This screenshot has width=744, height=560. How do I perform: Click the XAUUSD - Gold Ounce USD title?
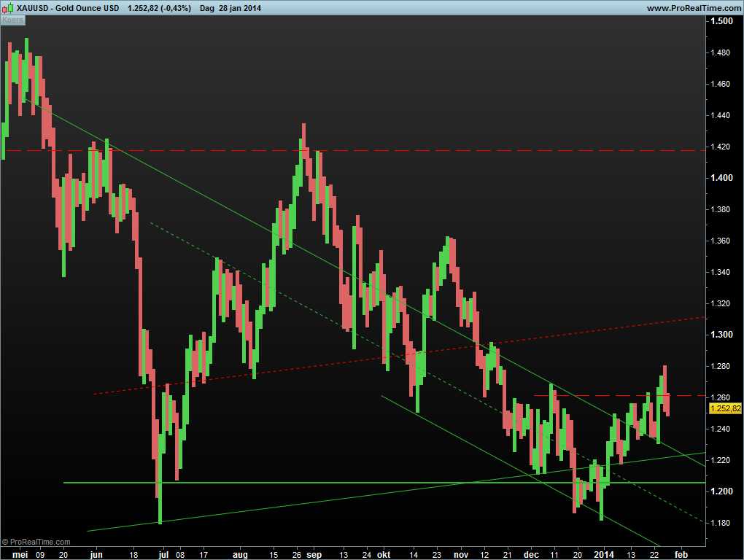67,7
